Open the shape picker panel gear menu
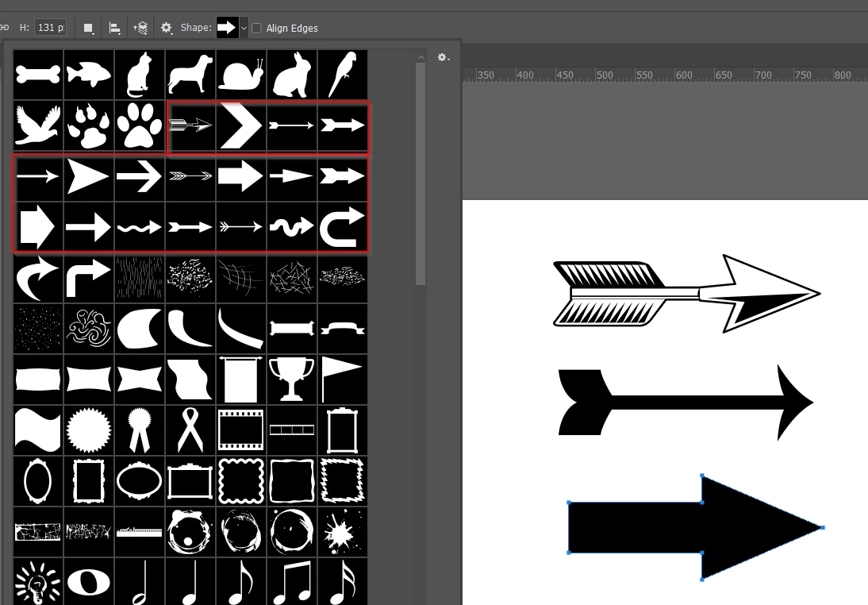Image resolution: width=868 pixels, height=605 pixels. pyautogui.click(x=443, y=57)
